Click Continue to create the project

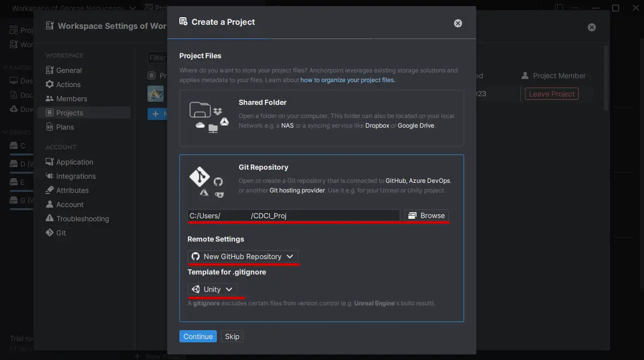click(198, 336)
